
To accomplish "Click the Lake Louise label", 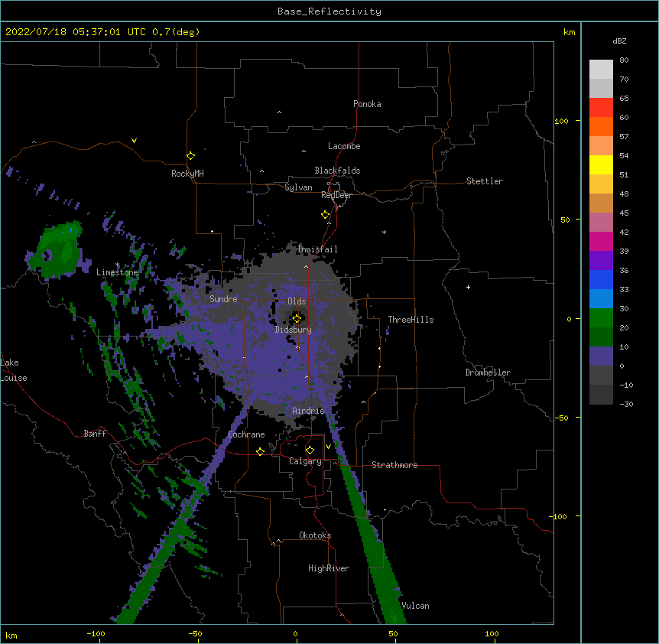I will (14, 370).
